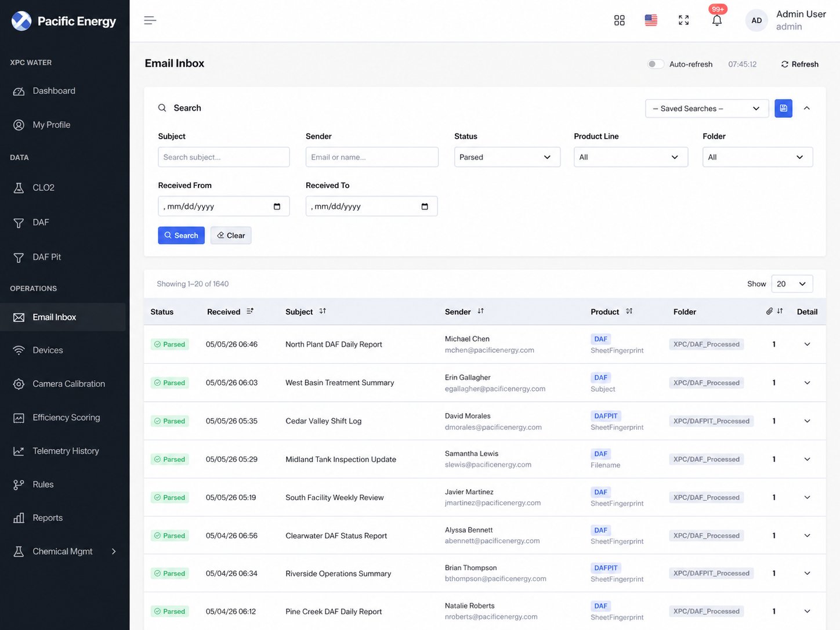Navigate to CLO2 data page
Viewport: 840px width, 630px height.
pyautogui.click(x=63, y=188)
